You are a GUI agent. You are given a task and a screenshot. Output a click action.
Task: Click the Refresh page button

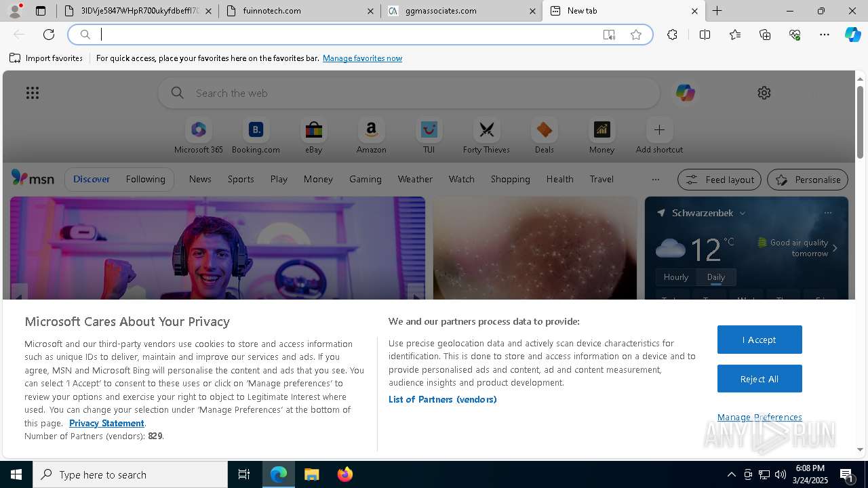(49, 35)
